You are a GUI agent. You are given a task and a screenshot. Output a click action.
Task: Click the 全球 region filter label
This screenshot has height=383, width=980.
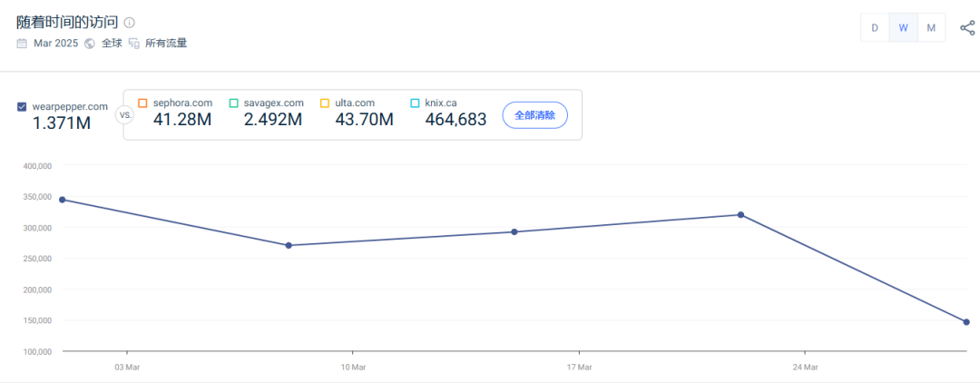click(112, 43)
